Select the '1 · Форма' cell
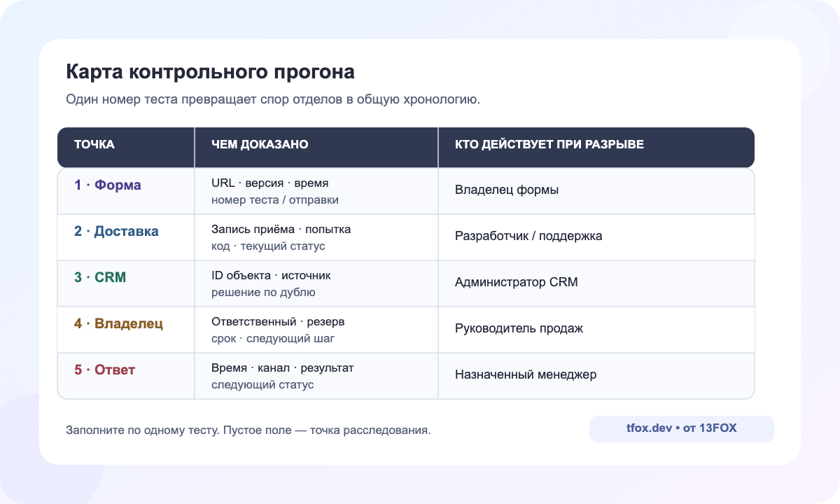Screen dimensions: 840x504 pos(126,190)
